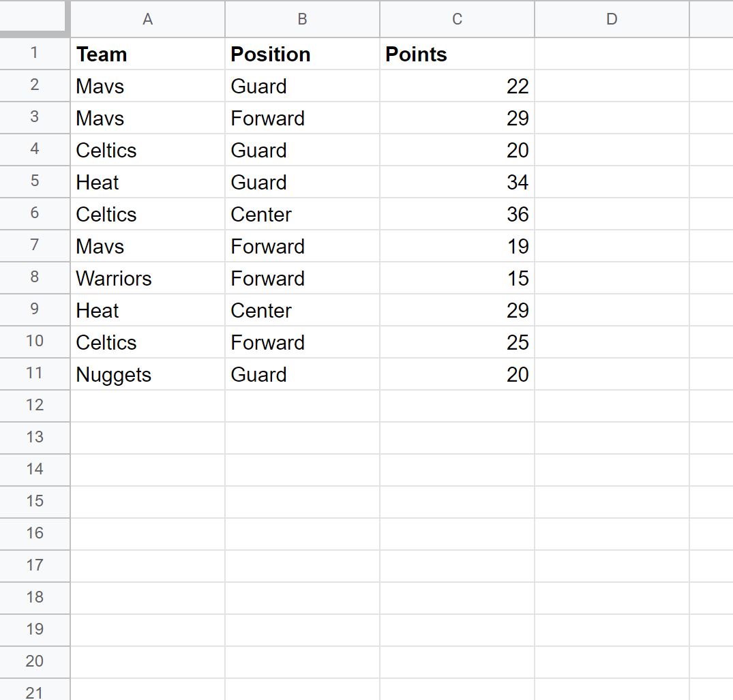733x700 pixels.
Task: Select column C header
Action: click(x=458, y=18)
